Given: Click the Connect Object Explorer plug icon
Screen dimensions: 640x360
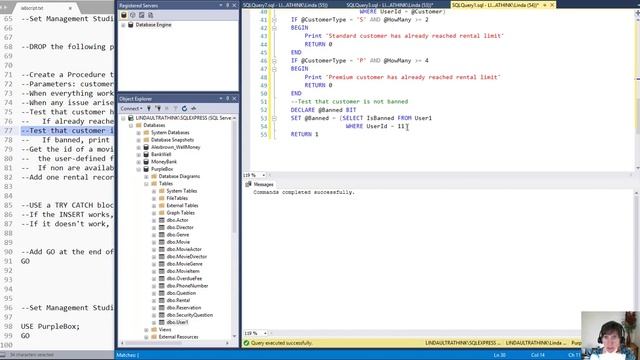Looking at the screenshot, I should [x=149, y=109].
